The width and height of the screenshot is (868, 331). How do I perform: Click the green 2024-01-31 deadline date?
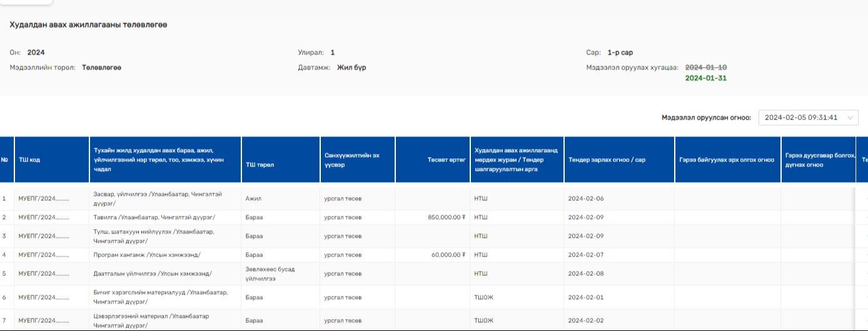coord(705,78)
